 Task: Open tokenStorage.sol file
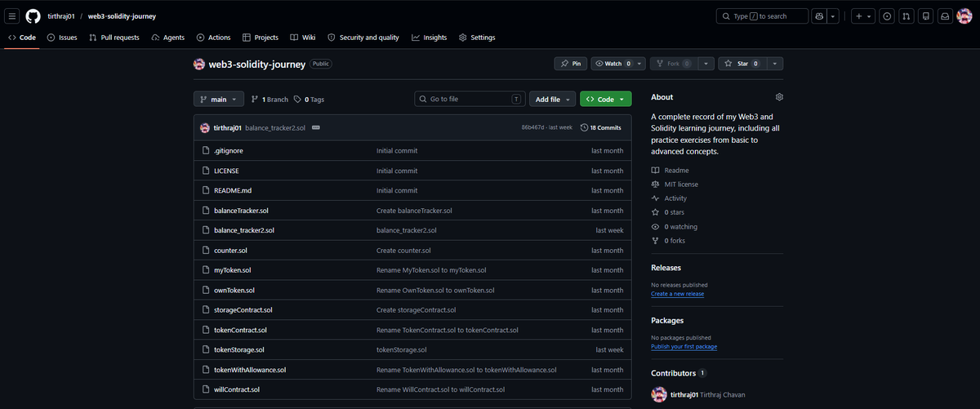click(x=238, y=349)
